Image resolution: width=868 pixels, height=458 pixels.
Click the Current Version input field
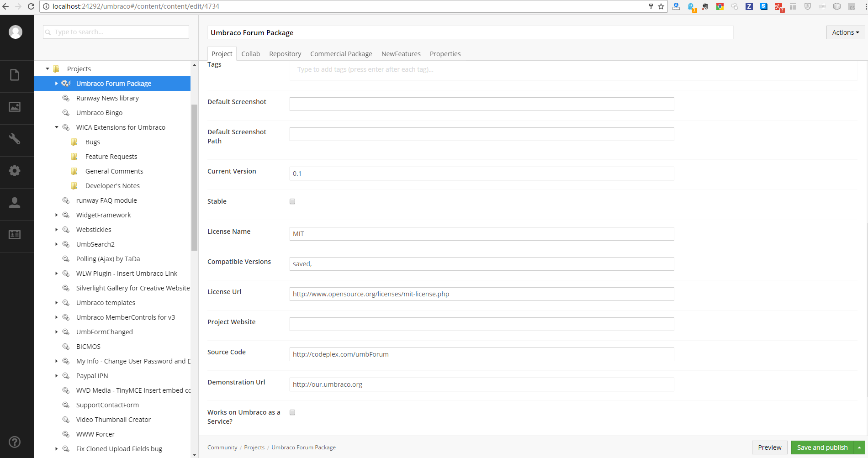pyautogui.click(x=482, y=174)
